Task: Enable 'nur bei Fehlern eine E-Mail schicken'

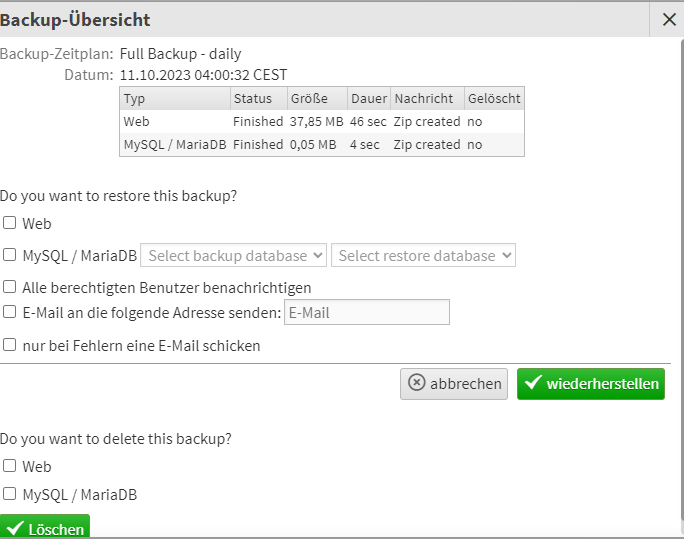Action: click(x=9, y=345)
